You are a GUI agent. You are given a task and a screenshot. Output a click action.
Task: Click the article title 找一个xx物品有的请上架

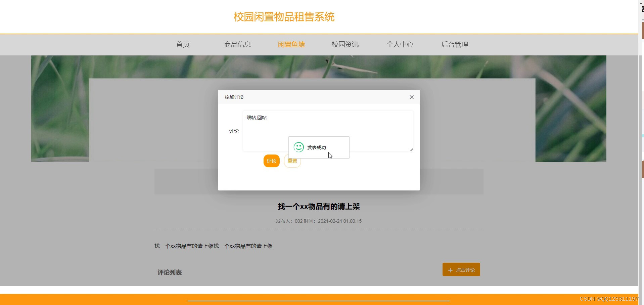click(x=318, y=206)
